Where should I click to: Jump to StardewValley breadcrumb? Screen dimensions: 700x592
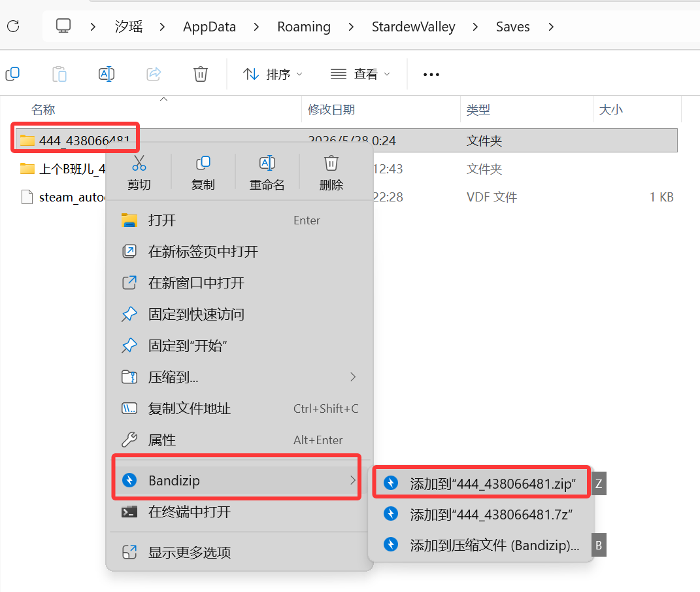[413, 27]
